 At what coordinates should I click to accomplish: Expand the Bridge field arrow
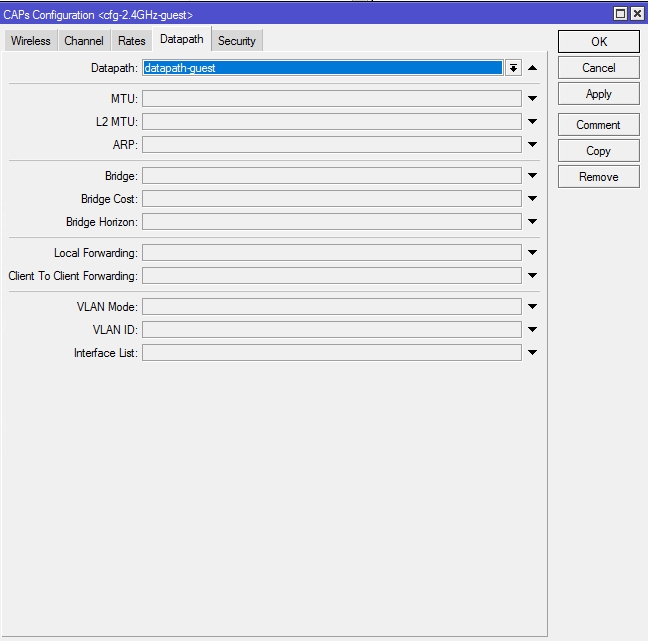coord(533,176)
